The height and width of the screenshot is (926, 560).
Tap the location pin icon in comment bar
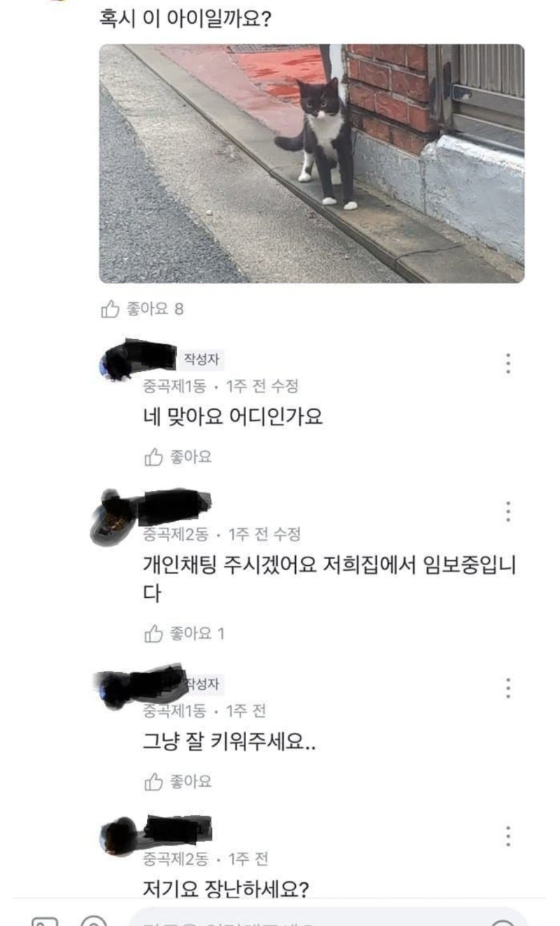click(94, 920)
